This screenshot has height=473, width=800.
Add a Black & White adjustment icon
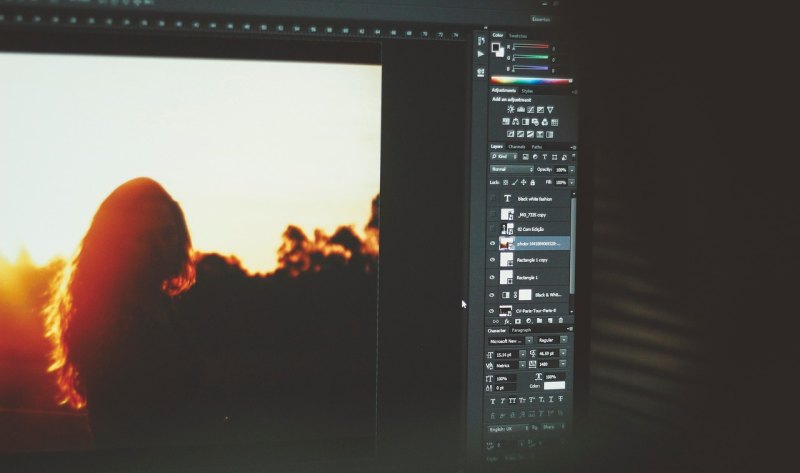[525, 121]
